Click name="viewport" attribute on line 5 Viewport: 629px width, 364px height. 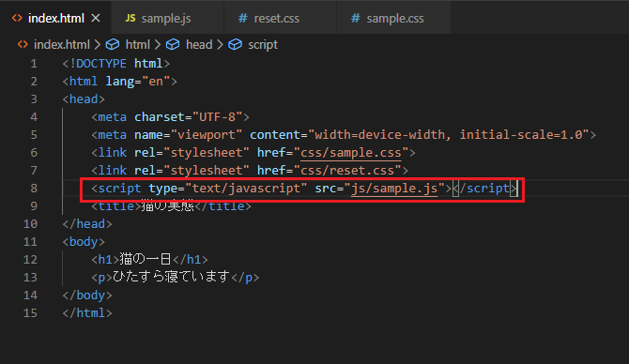tap(188, 135)
